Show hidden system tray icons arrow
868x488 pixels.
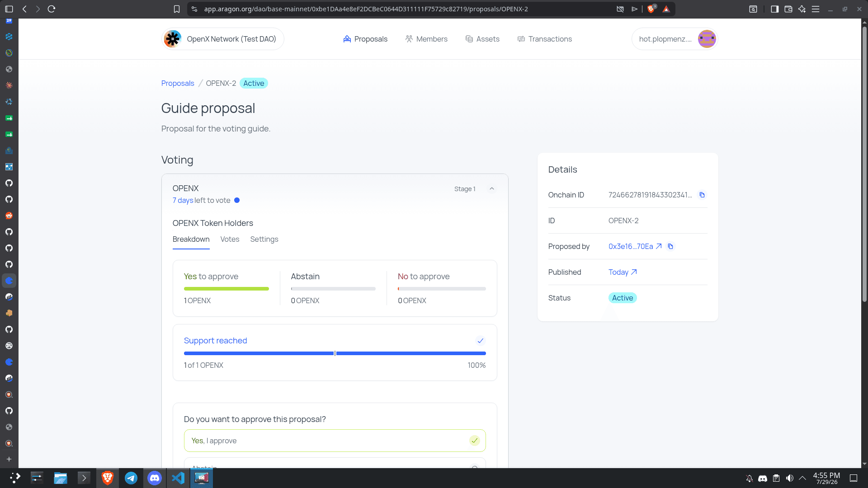(802, 478)
